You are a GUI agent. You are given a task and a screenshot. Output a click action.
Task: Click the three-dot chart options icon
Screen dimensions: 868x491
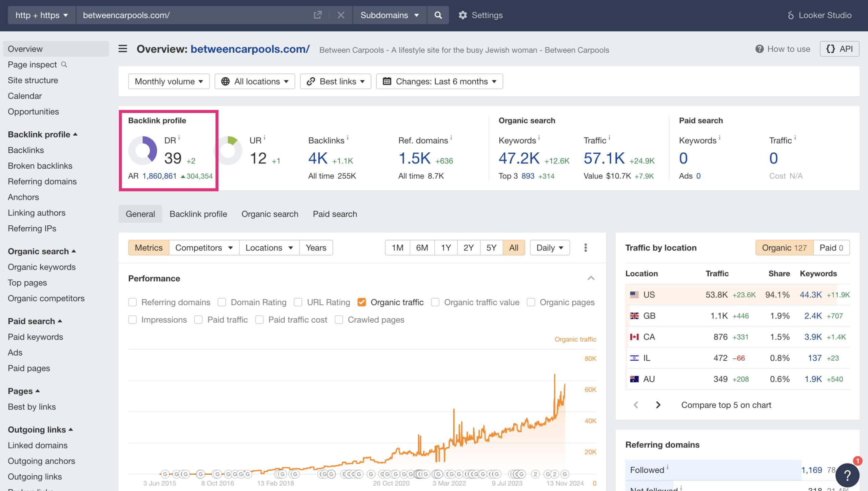[x=586, y=248]
